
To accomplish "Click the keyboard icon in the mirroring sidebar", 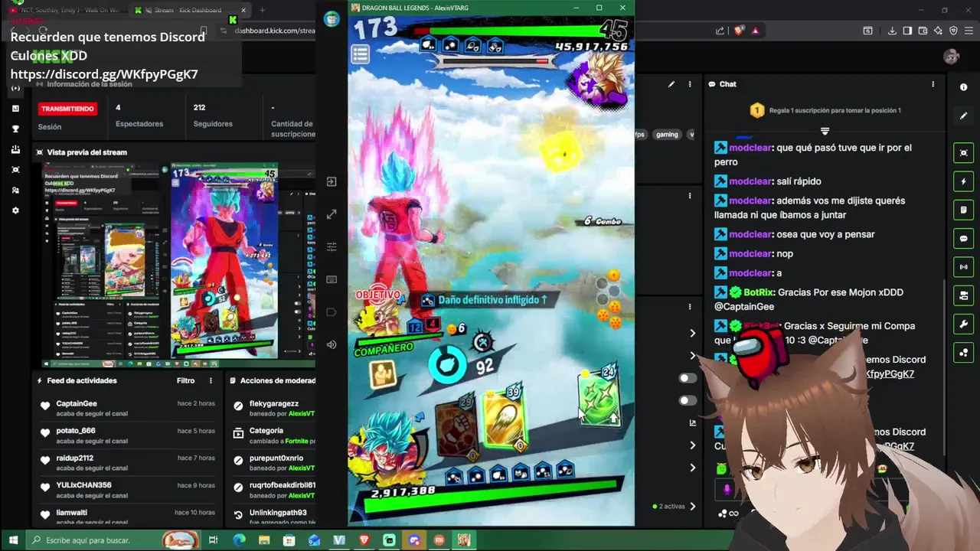I will pyautogui.click(x=332, y=279).
